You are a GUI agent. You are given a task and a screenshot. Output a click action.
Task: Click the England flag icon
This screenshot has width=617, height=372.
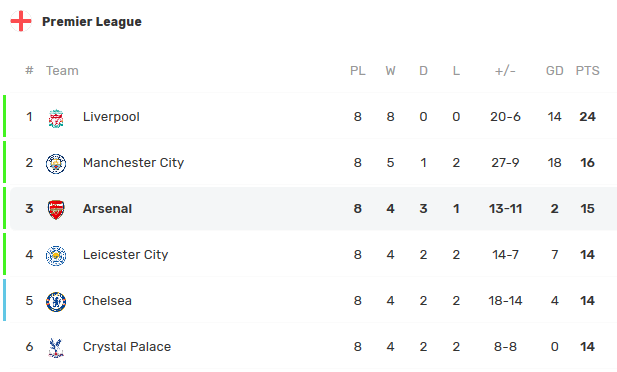[21, 21]
